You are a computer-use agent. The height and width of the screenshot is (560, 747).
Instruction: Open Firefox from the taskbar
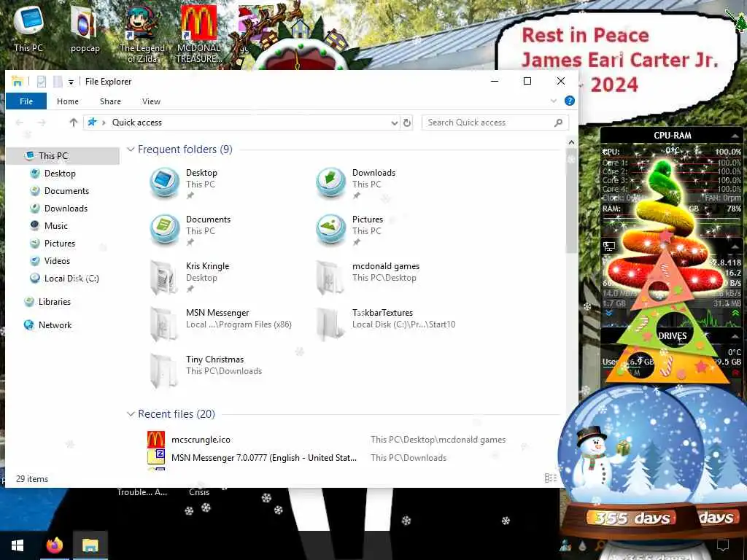[54, 545]
